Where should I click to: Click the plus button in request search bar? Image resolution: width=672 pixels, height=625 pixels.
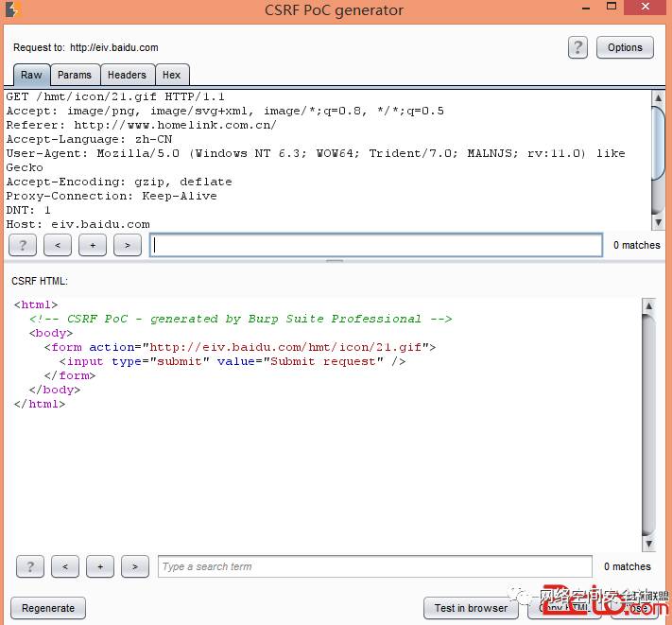(93, 245)
